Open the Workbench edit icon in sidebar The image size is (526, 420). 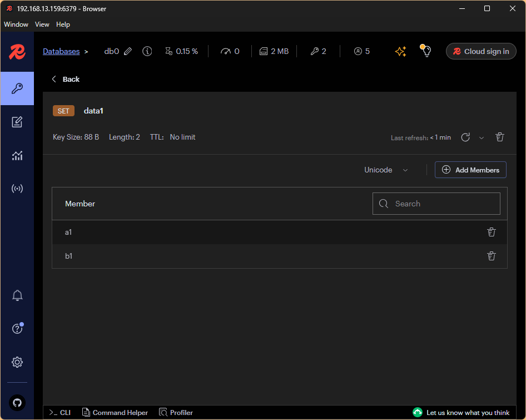[17, 122]
